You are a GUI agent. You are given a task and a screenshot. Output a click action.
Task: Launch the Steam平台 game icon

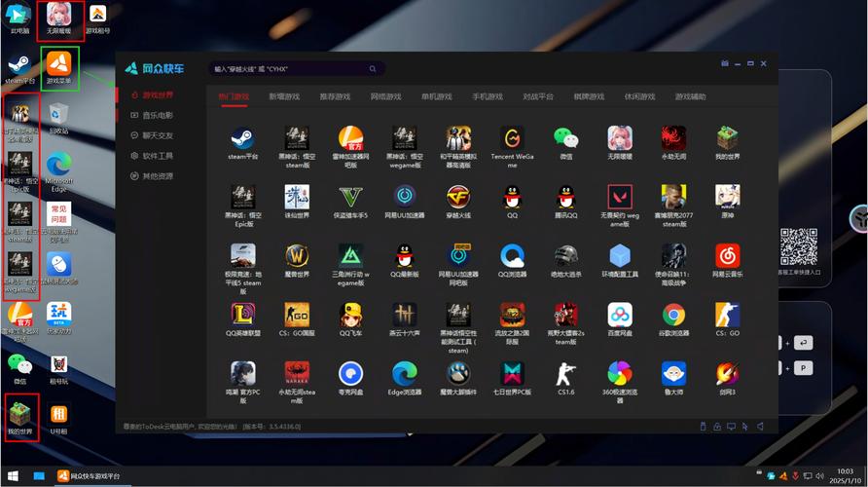pos(242,137)
